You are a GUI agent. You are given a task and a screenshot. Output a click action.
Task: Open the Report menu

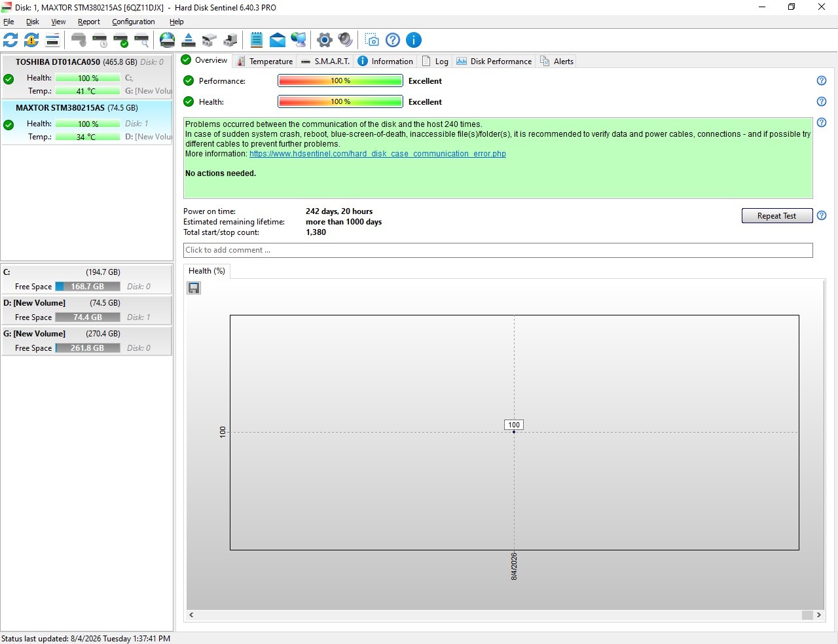pos(89,22)
